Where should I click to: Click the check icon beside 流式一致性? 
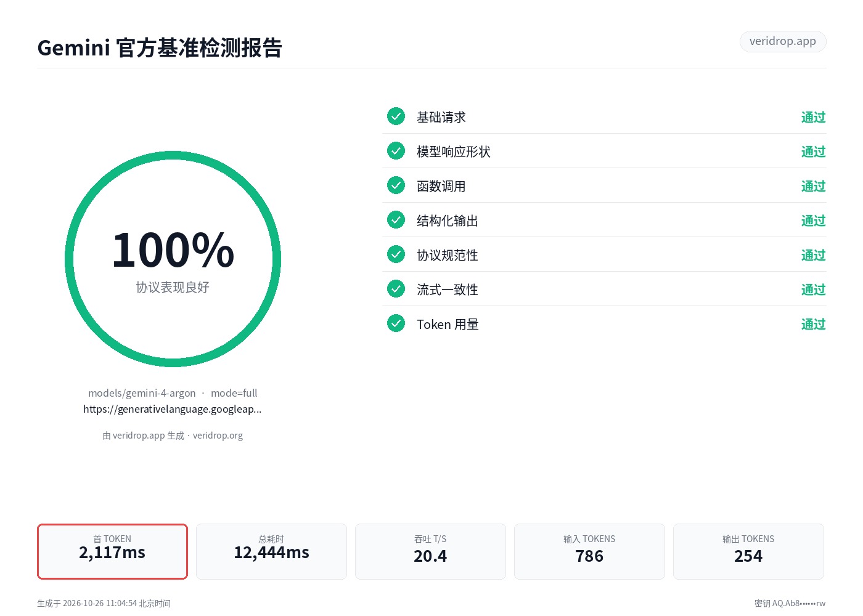pyautogui.click(x=396, y=289)
